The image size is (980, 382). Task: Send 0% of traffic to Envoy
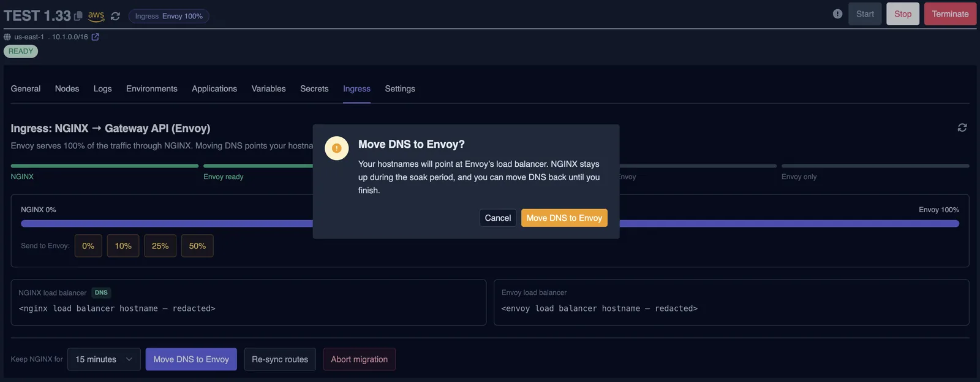pyautogui.click(x=88, y=246)
